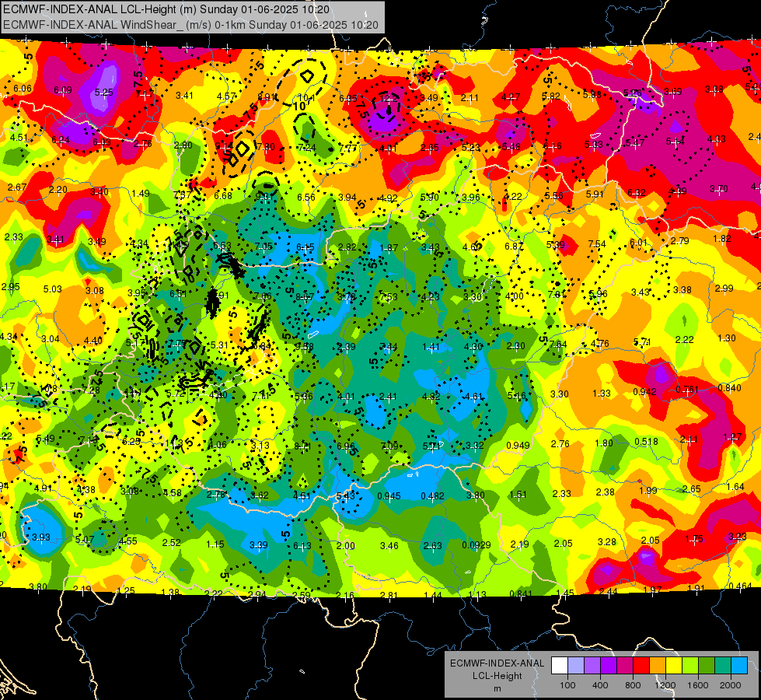Click the "LCL-Height" legend title

click(x=497, y=676)
